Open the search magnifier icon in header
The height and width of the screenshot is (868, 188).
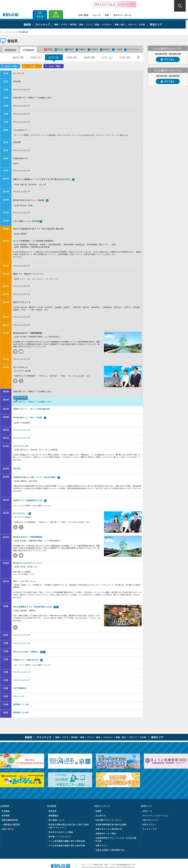(180, 6)
